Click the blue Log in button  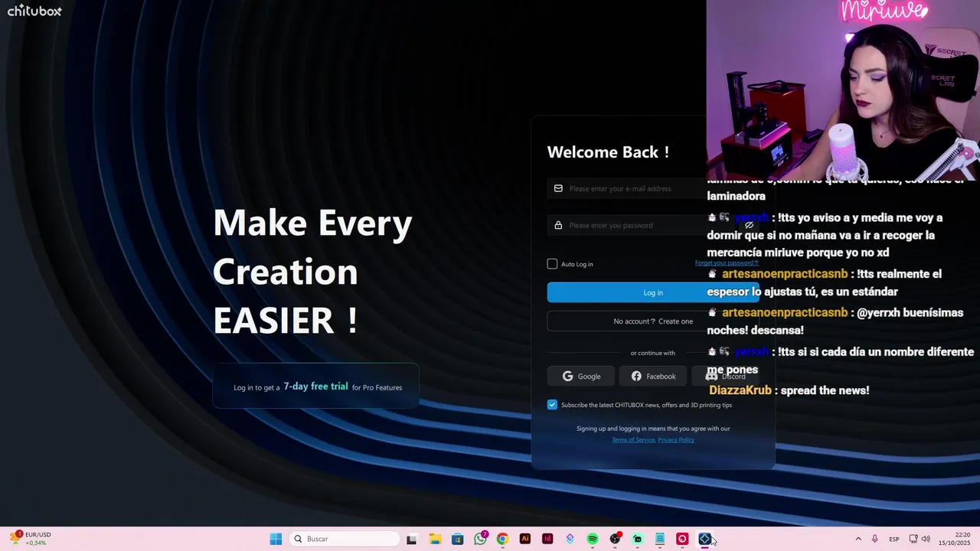pos(653,292)
